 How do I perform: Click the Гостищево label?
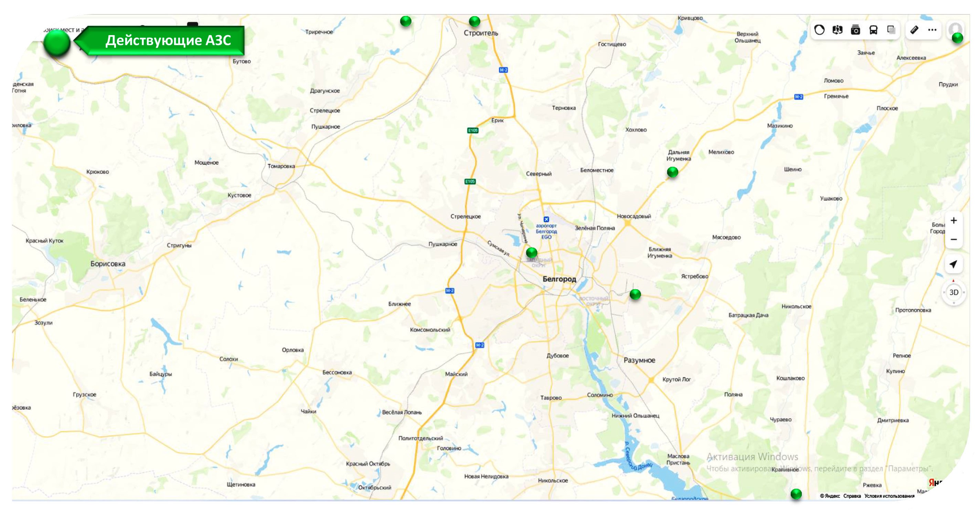(x=612, y=44)
